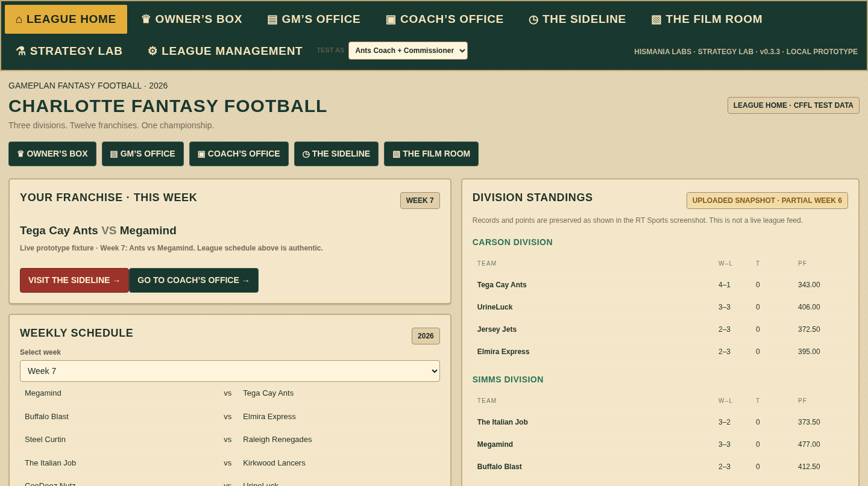
Task: Click Kirkwood Lancers in the weekly schedule
Action: (x=275, y=463)
